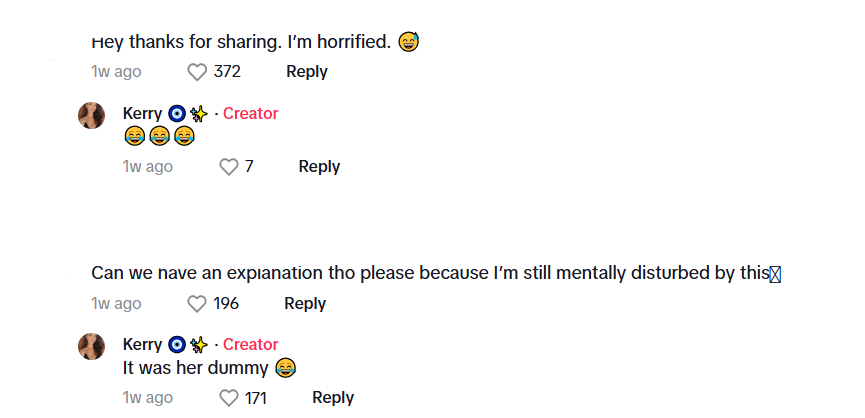Click the Creator badge on the first Kerry reply

250,114
